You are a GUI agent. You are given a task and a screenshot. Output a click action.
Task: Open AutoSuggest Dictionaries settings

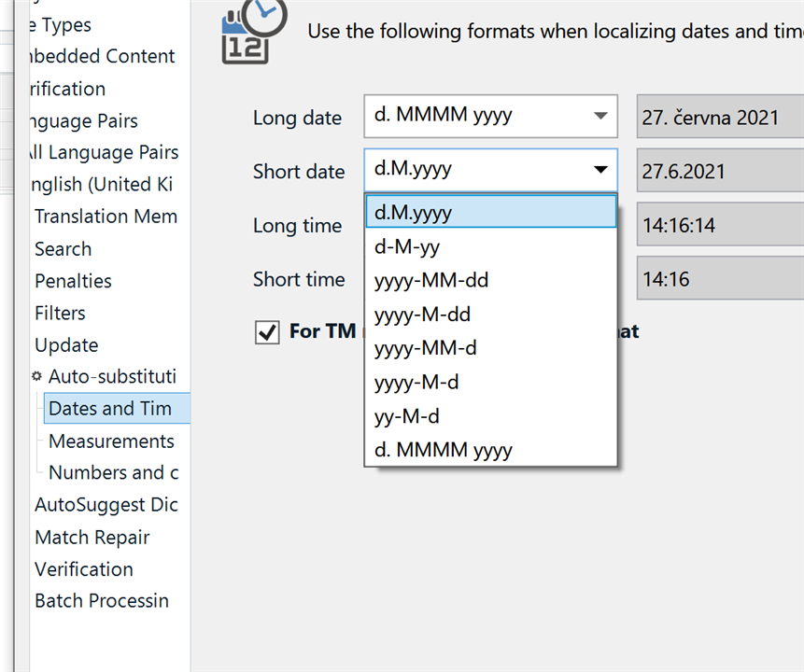[106, 504]
